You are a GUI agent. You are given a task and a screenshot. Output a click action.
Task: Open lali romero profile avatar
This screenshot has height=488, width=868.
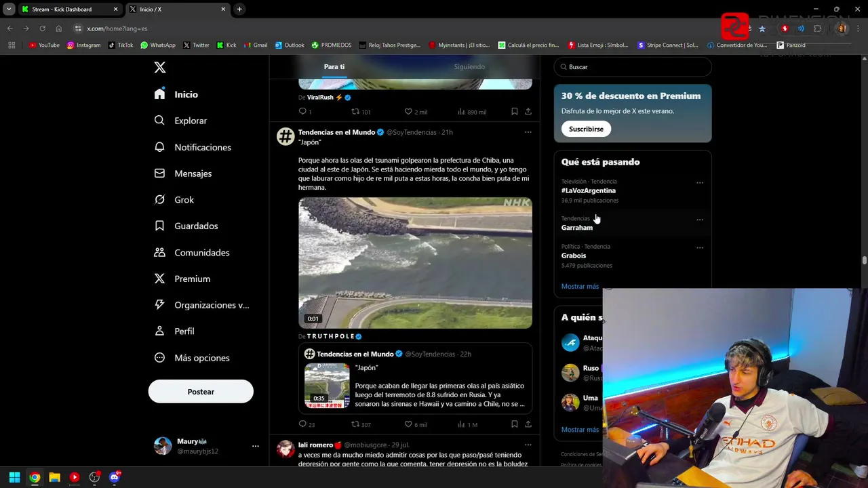coord(285,449)
